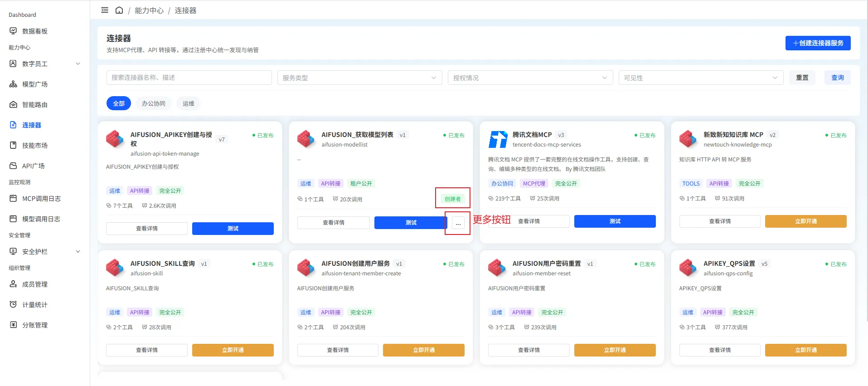The height and width of the screenshot is (386, 868).
Task: Click the APIKEY_QPS设置 card logo icon
Action: tap(688, 268)
